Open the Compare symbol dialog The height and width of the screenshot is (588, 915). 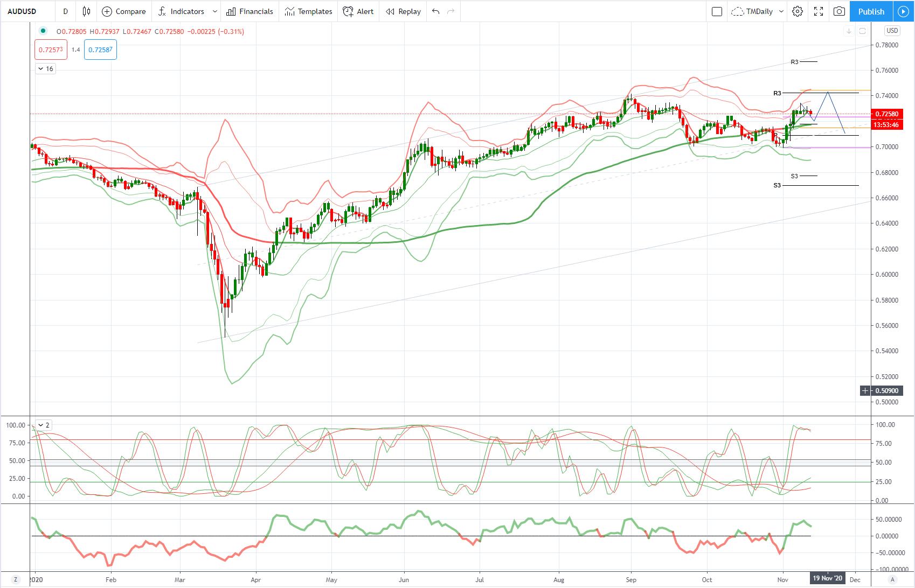[x=124, y=11]
